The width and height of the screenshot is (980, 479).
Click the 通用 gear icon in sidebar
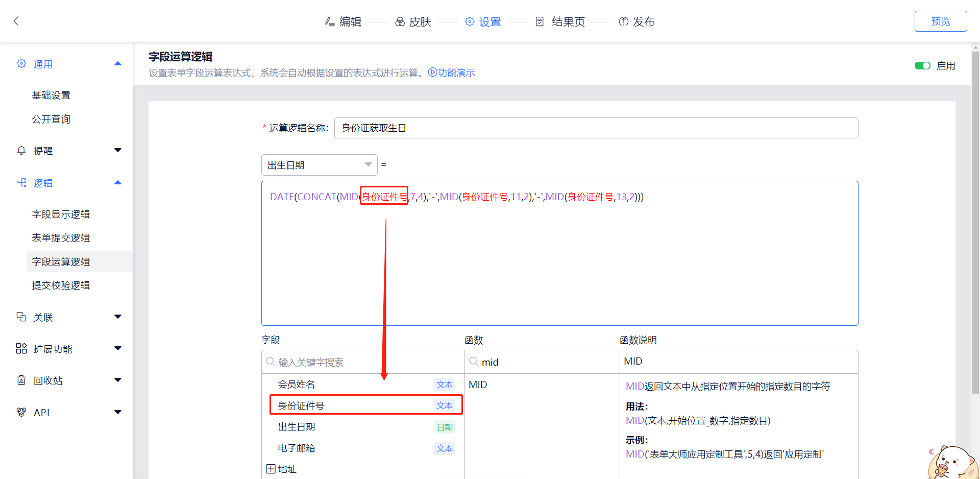pos(21,64)
